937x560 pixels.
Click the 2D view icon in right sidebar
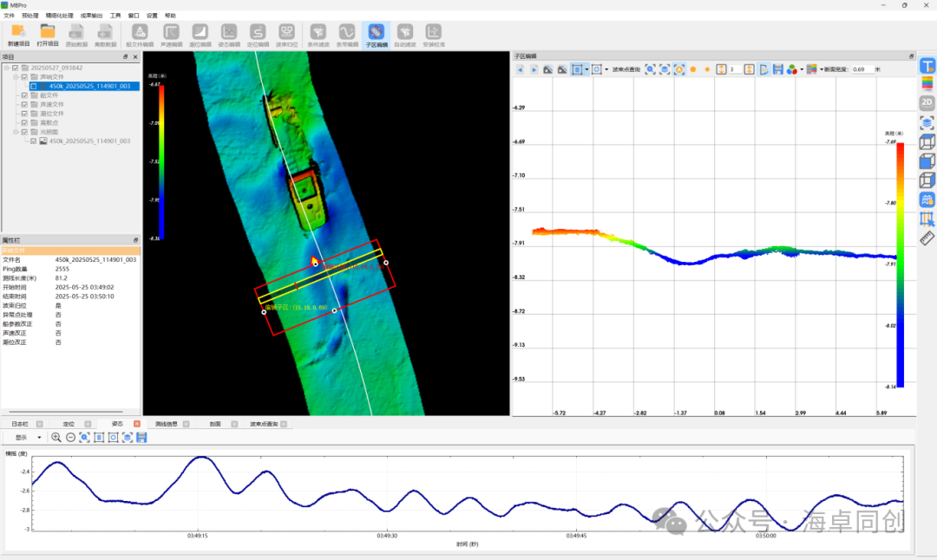tap(927, 103)
